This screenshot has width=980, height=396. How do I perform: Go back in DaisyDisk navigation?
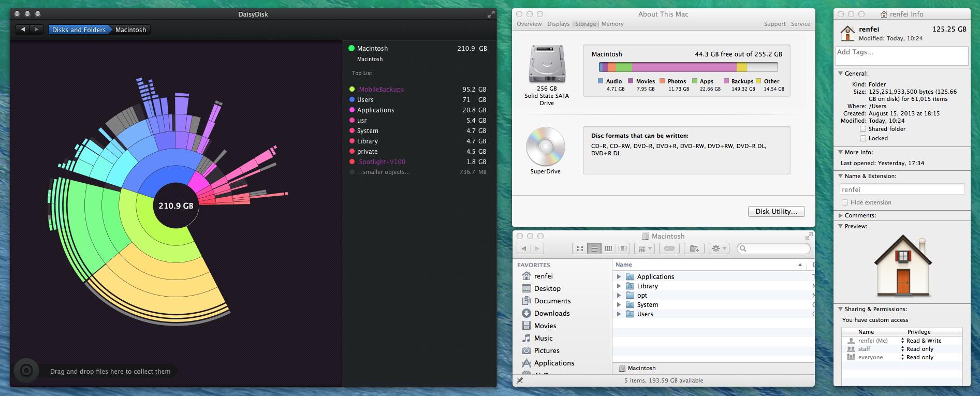[23, 30]
